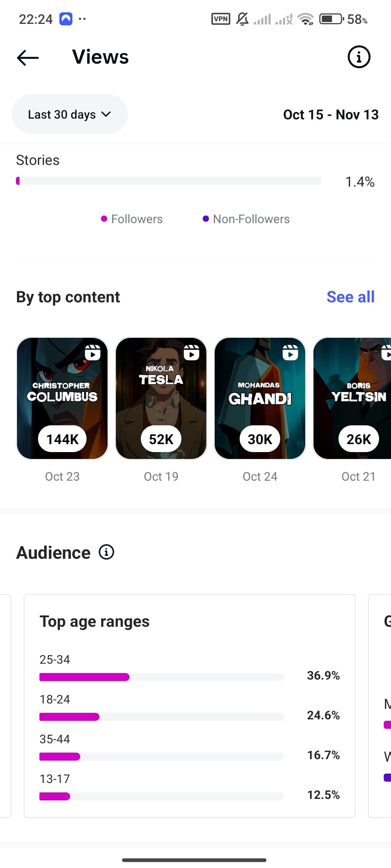Tap the battery icon in status bar

click(331, 19)
